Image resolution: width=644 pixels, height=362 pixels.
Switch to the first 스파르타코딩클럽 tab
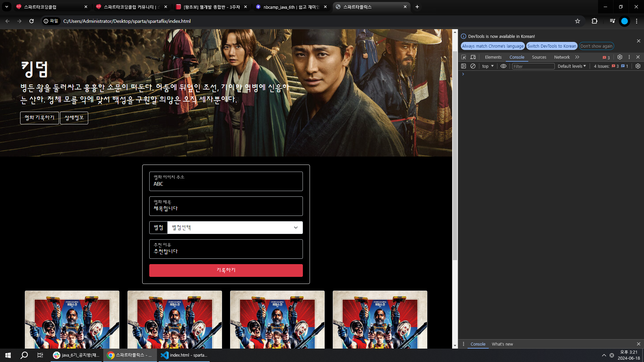[x=52, y=7]
